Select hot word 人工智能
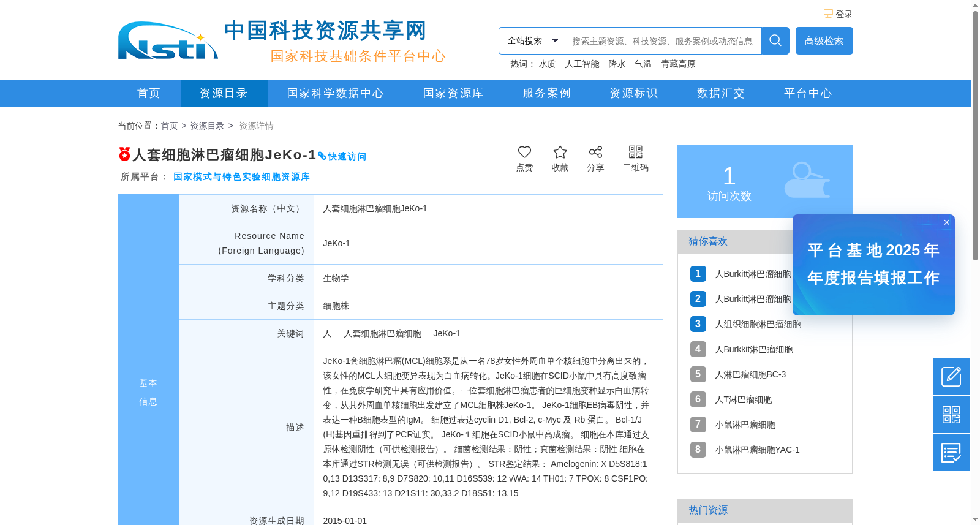980x525 pixels. (x=582, y=64)
